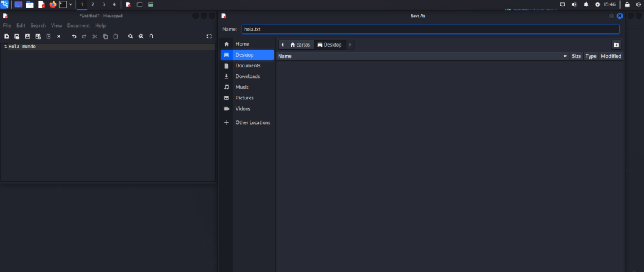Expand the path bar forward arrow after Desktop
This screenshot has width=644, height=272.
click(350, 45)
